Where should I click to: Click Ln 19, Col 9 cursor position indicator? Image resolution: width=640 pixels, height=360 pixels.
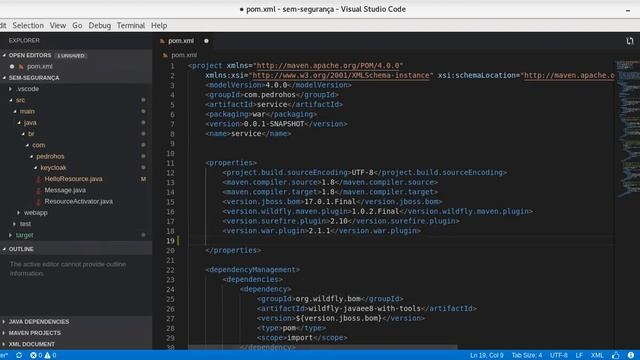click(486, 355)
